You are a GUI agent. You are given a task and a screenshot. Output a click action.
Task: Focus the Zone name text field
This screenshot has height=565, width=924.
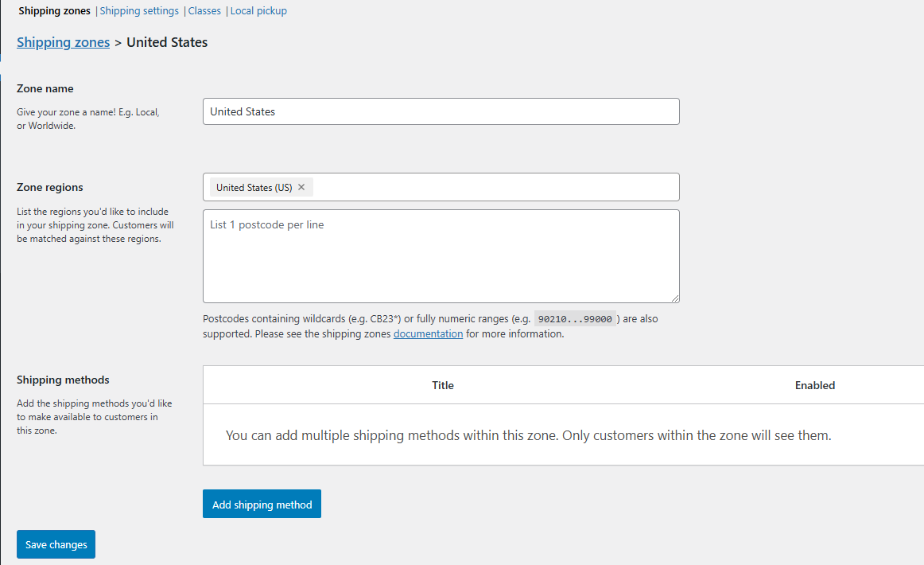[x=441, y=111]
